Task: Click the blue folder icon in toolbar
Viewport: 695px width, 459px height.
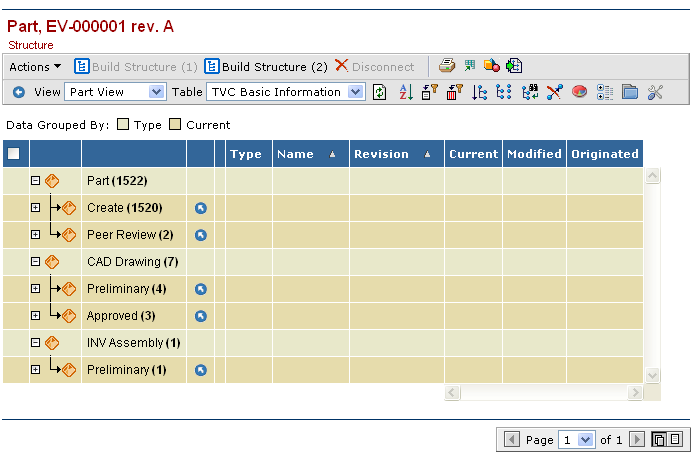Action: (x=630, y=92)
